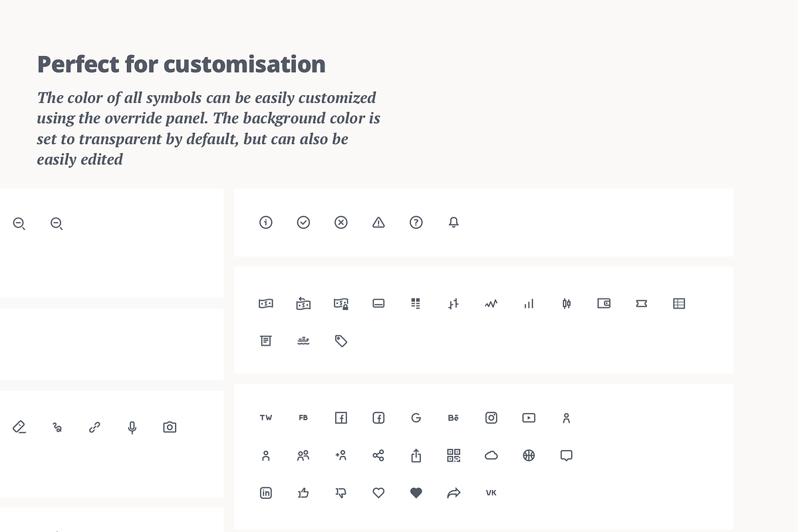The width and height of the screenshot is (798, 532).
Task: Select the Instagram icon
Action: click(x=491, y=418)
